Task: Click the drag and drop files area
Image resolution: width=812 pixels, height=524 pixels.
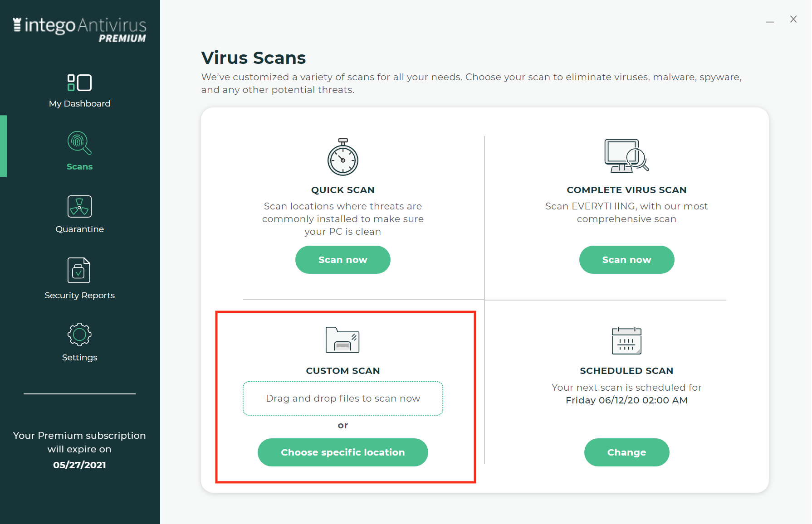Action: 343,398
